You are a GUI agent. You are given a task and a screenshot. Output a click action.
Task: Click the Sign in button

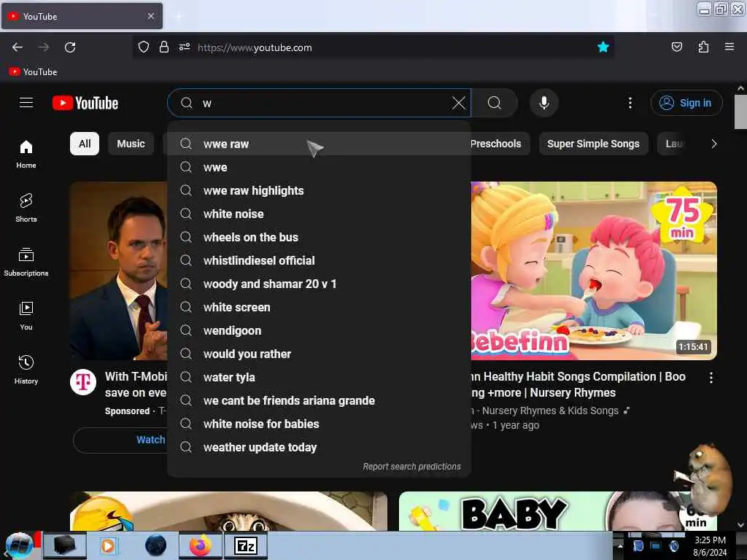point(686,103)
